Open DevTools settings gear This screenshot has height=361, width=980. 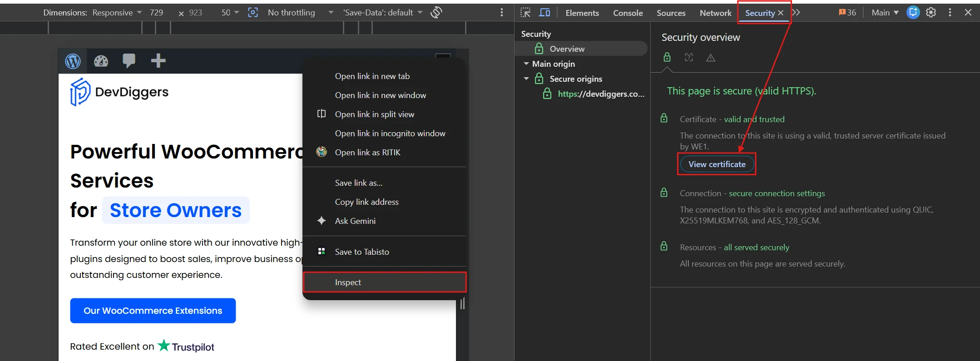[931, 12]
